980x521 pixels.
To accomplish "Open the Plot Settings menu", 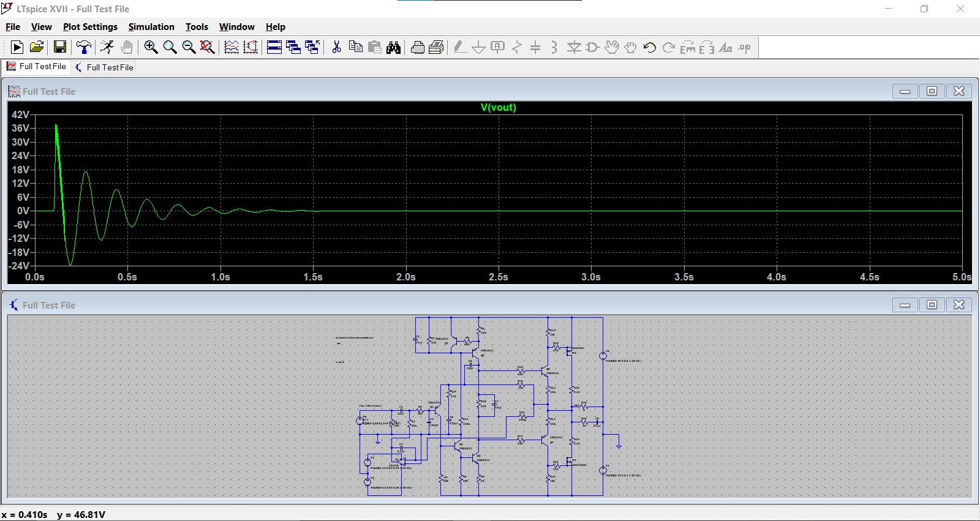I will pos(90,27).
